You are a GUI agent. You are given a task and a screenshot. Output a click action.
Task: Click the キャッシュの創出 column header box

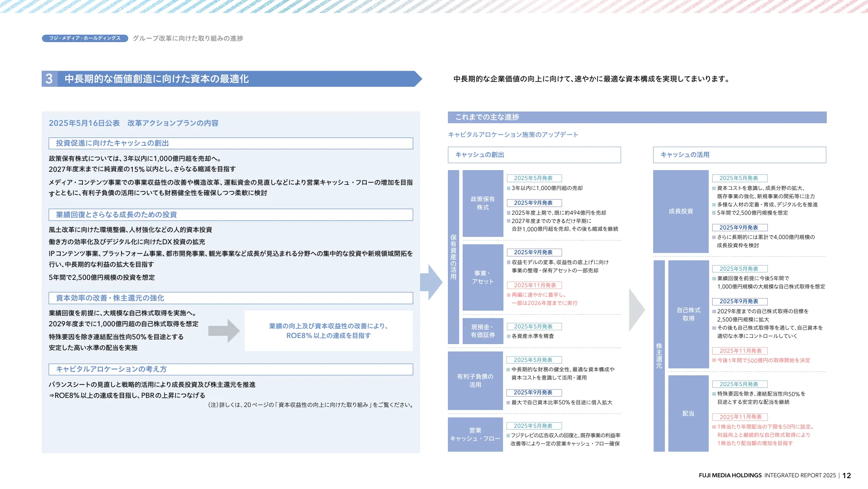pyautogui.click(x=534, y=155)
